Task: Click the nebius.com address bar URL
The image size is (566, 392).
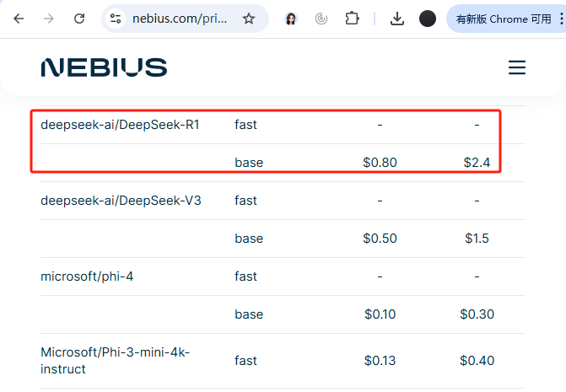Action: point(180,19)
